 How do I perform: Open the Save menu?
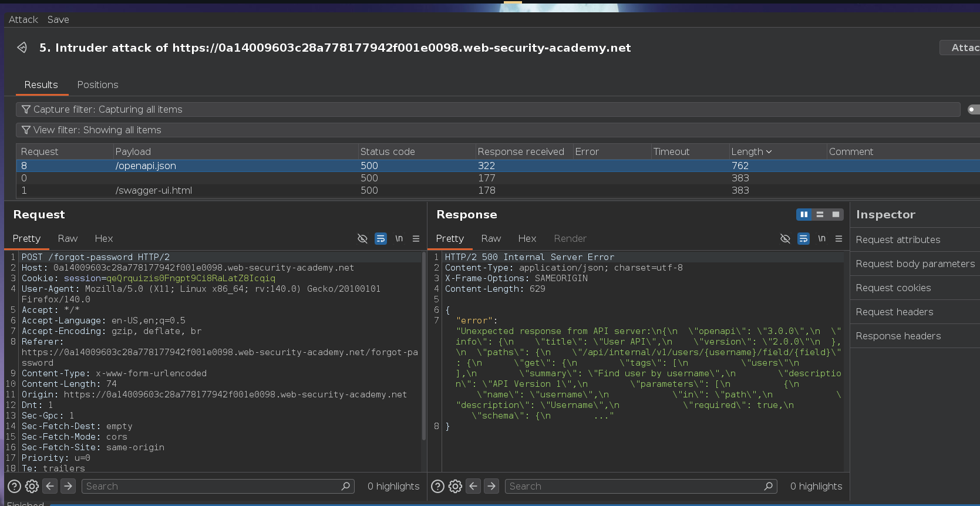pyautogui.click(x=58, y=19)
